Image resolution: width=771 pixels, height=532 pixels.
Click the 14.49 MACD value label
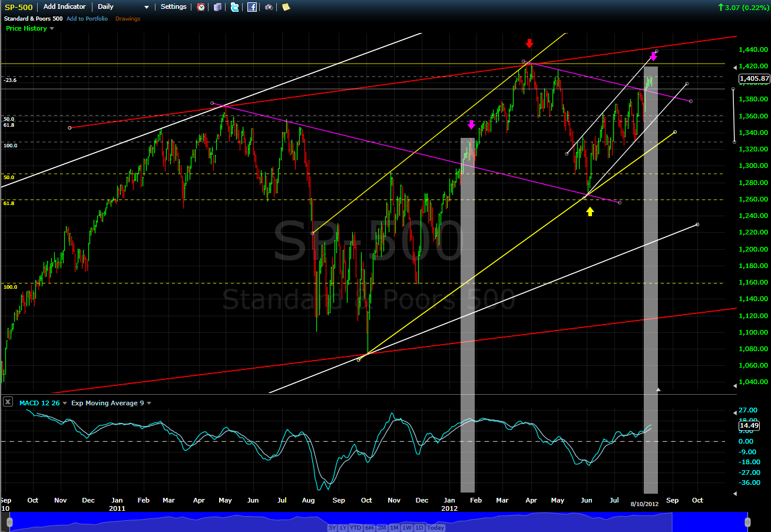pos(749,425)
